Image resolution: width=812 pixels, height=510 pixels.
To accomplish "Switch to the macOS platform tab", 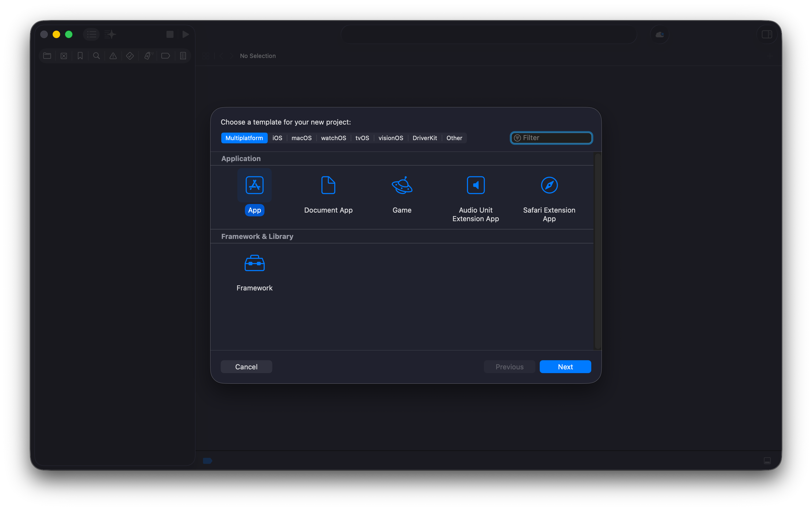I will [302, 138].
